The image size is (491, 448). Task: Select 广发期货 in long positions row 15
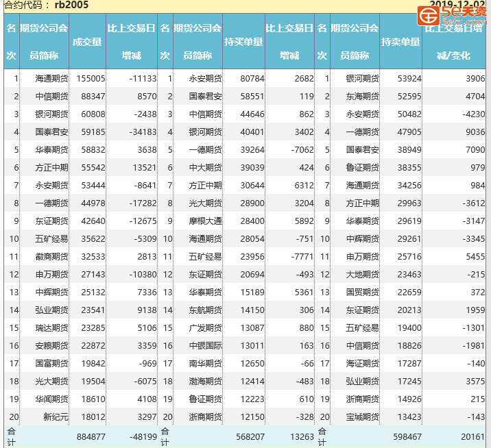coord(206,328)
